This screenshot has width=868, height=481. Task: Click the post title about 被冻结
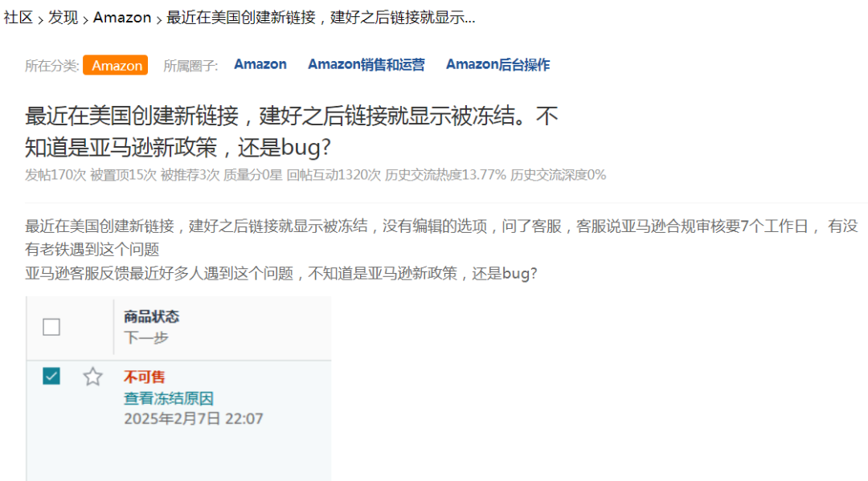click(291, 132)
